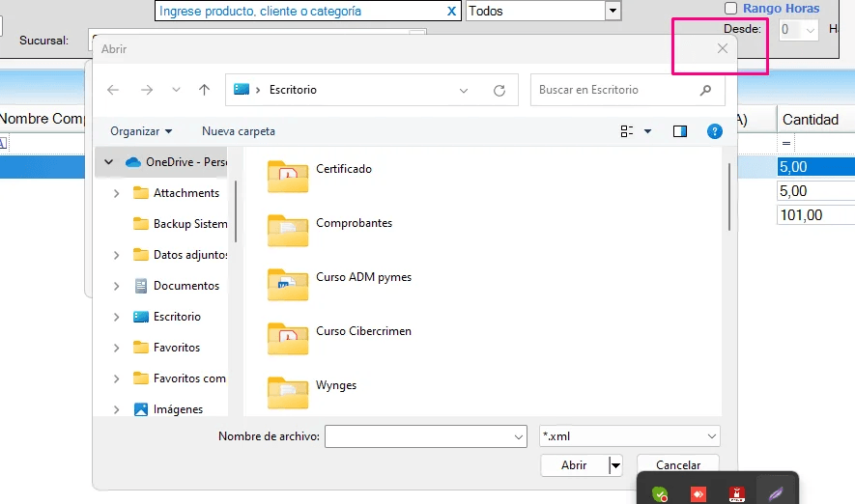Click the back navigation arrow
The image size is (855, 504).
pos(113,90)
